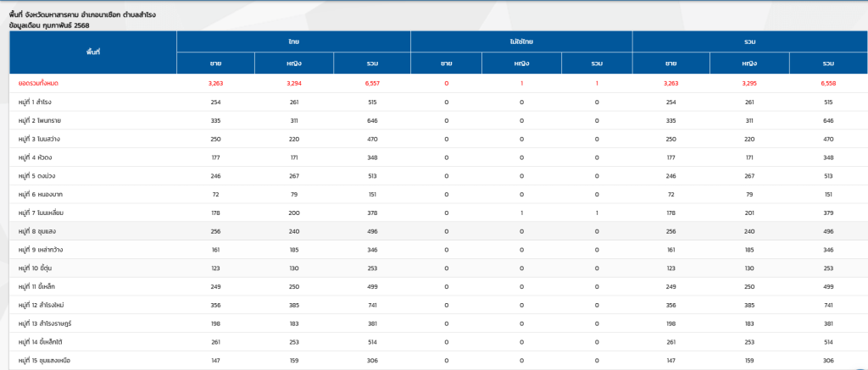The image size is (868, 370).
Task: Click the พื้นที่ column header
Action: pos(93,52)
